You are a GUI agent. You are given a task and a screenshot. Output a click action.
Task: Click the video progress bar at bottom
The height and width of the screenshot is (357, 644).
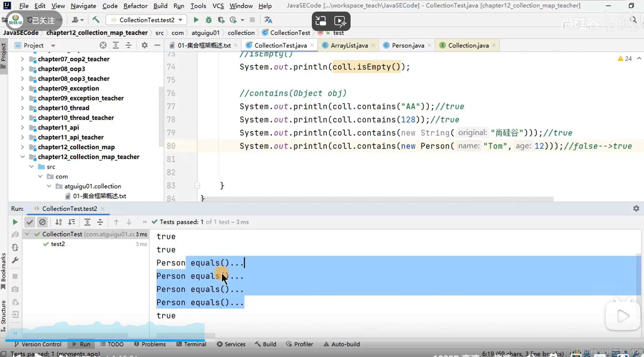(x=110, y=340)
